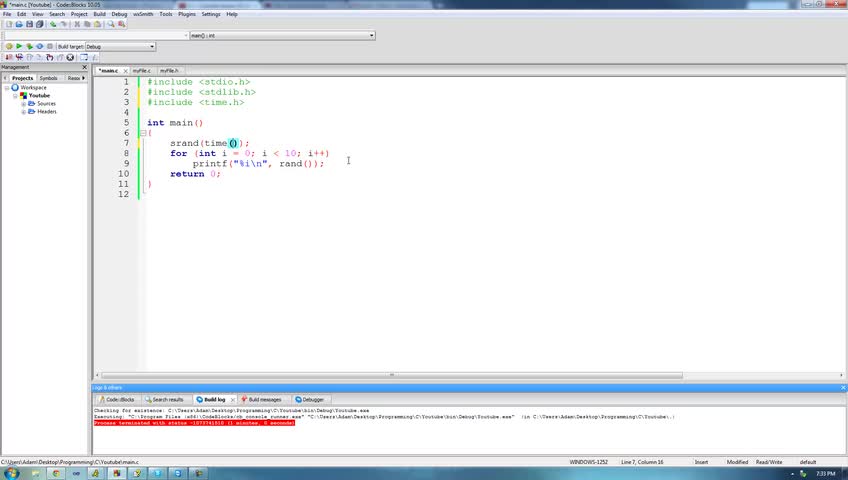Open Chrome from the taskbar

point(56,474)
